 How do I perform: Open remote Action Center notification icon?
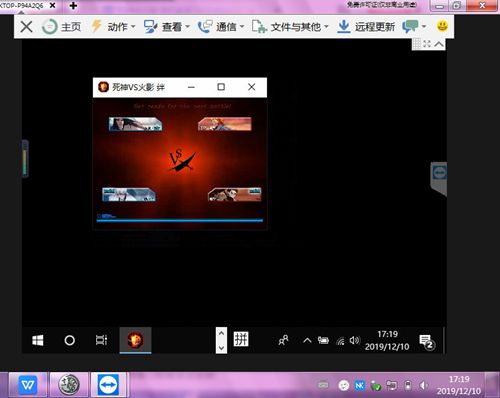(x=426, y=341)
